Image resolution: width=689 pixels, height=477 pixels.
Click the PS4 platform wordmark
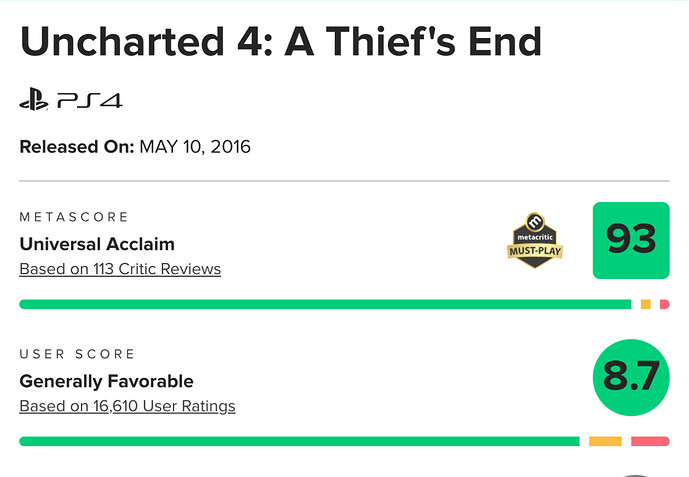90,101
